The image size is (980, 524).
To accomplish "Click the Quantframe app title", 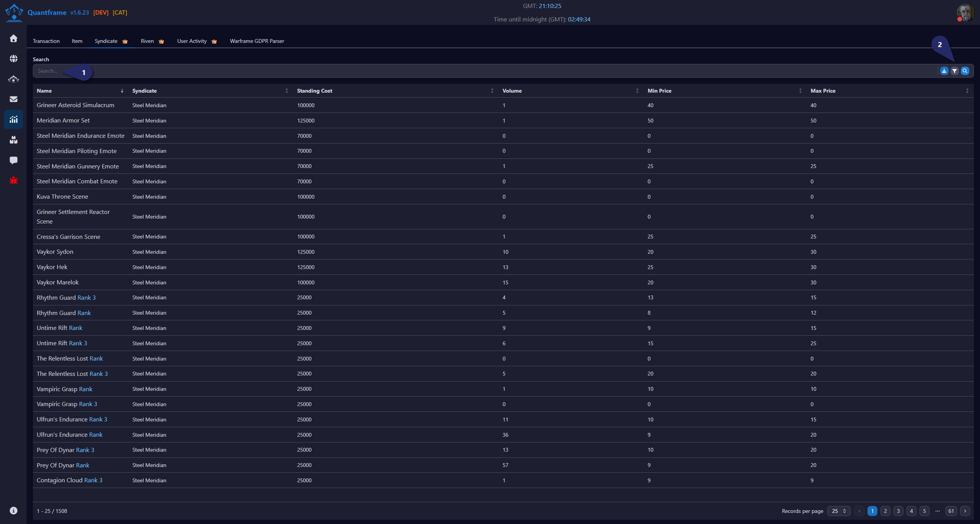I will point(47,13).
